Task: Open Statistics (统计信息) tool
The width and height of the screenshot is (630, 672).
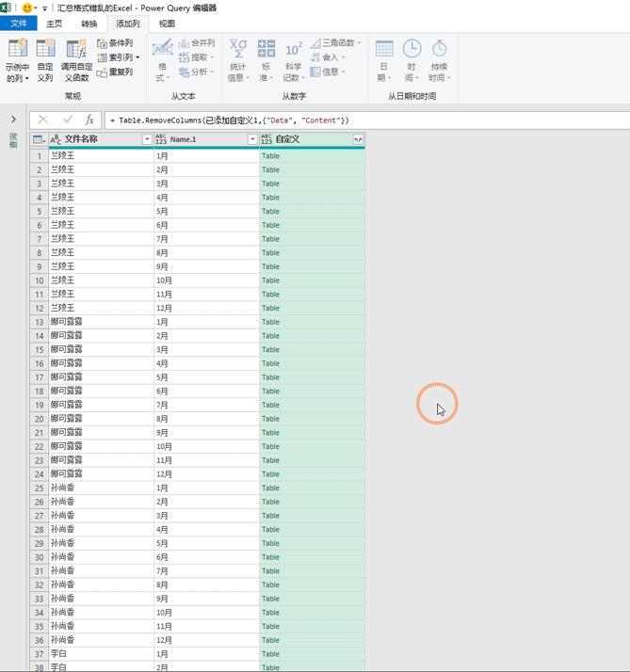Action: 238,60
